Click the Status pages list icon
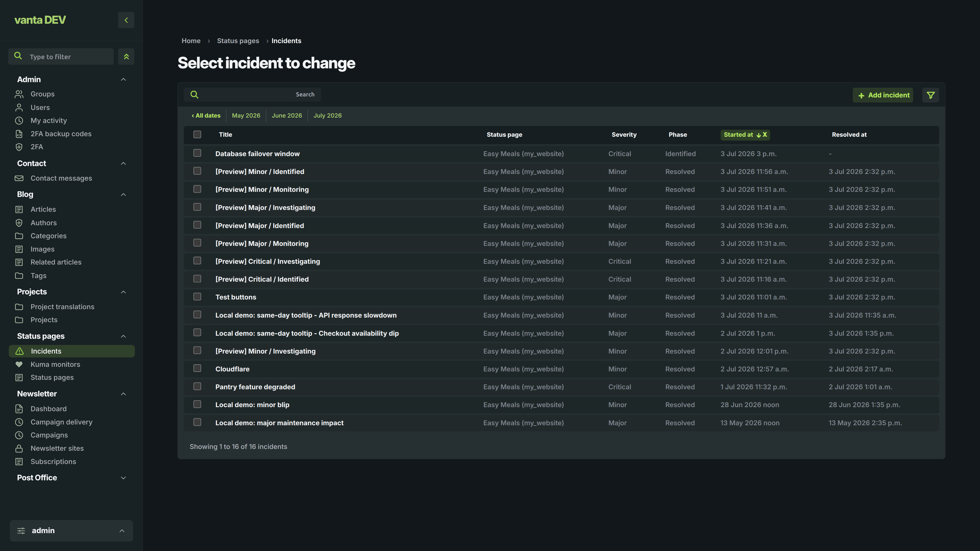 point(19,377)
